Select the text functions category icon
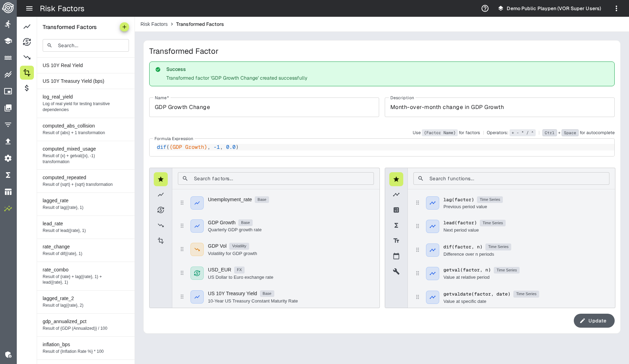 point(396,241)
